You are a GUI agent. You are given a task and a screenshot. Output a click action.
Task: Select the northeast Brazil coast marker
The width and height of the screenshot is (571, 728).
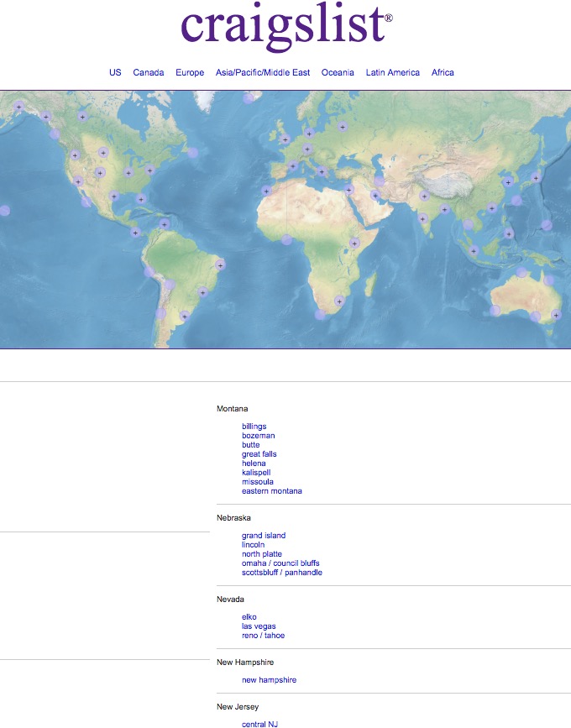[x=220, y=265]
